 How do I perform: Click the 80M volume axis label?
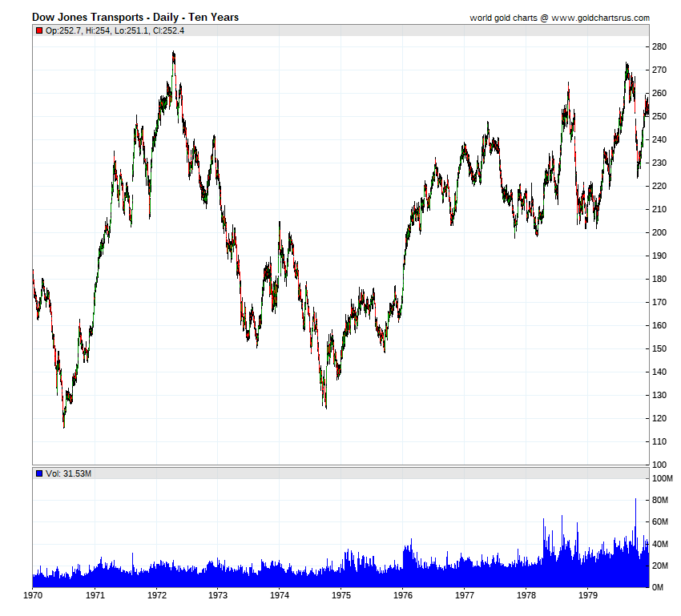coord(660,500)
